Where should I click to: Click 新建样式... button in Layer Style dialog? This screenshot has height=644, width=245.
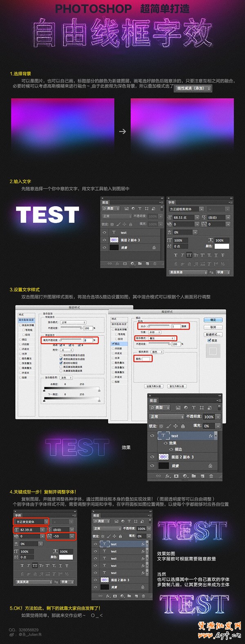(x=213, y=334)
